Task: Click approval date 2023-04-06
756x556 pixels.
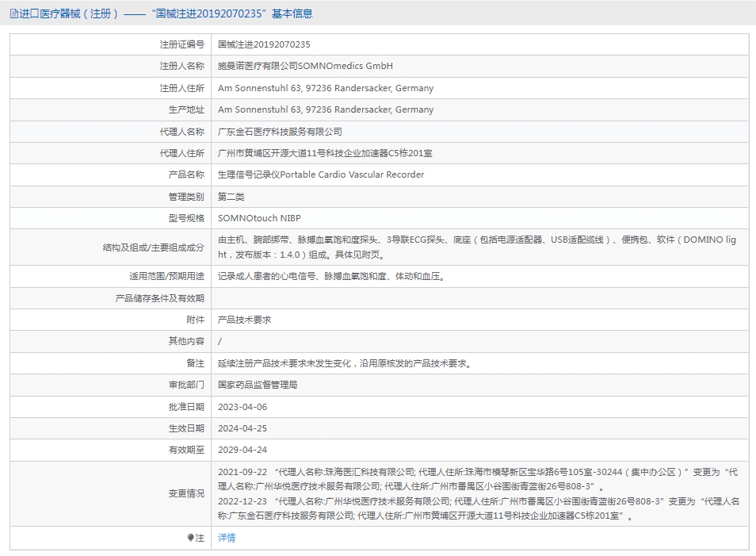Action: (242, 407)
